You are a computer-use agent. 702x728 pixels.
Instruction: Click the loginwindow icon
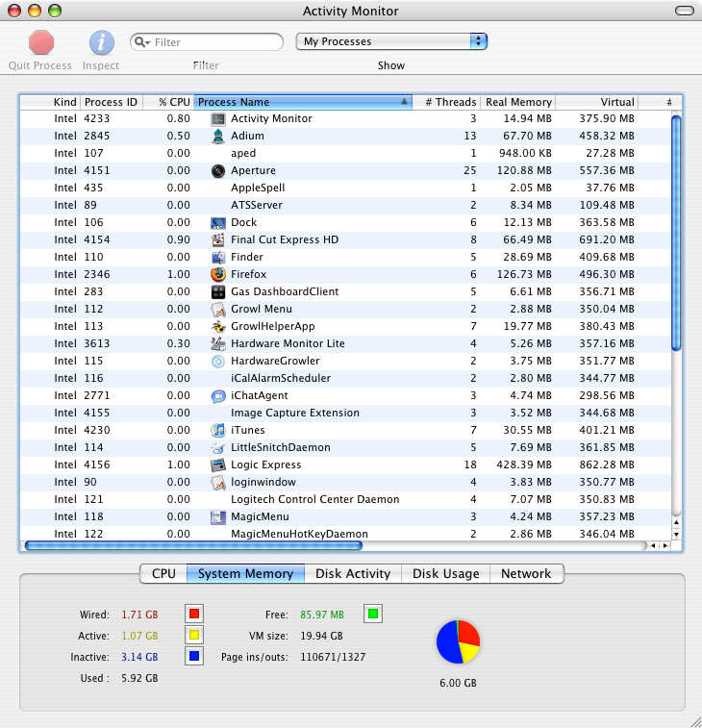point(217,483)
